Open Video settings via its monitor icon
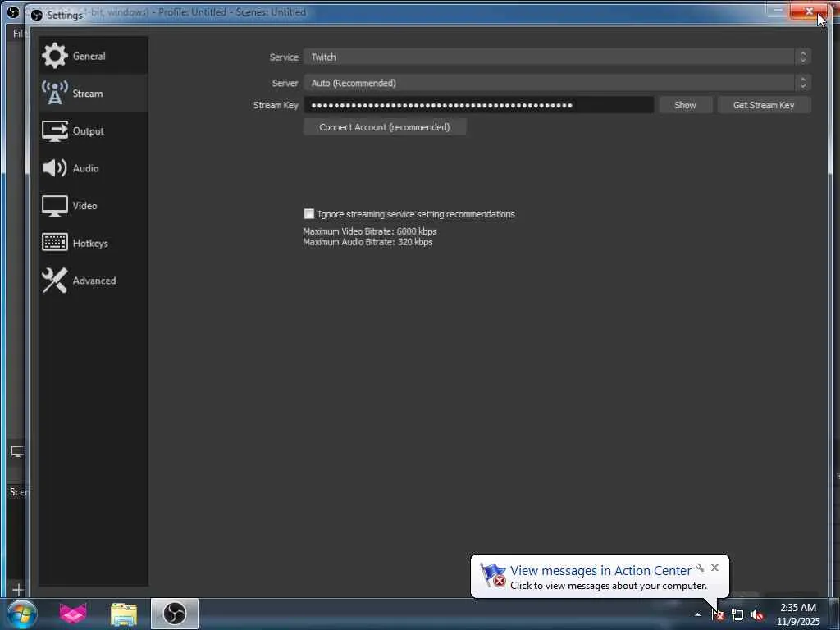This screenshot has width=840, height=630. (x=55, y=206)
